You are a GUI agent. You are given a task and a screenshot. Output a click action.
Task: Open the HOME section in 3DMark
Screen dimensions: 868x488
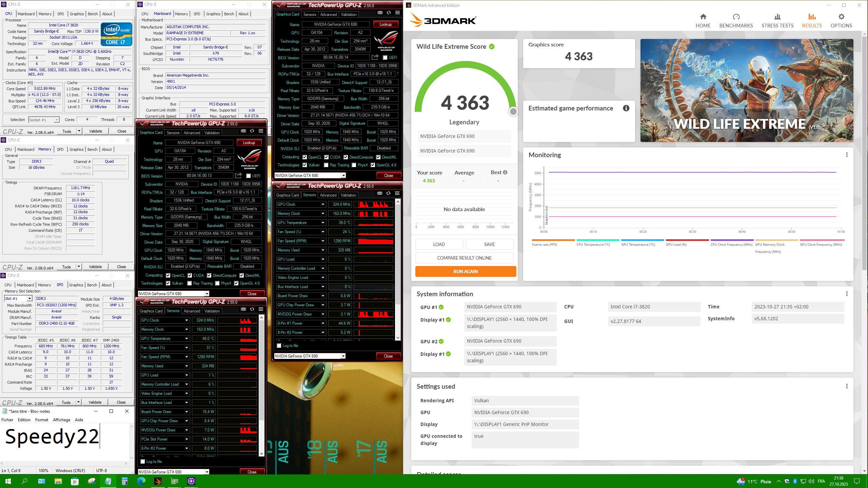coord(703,21)
